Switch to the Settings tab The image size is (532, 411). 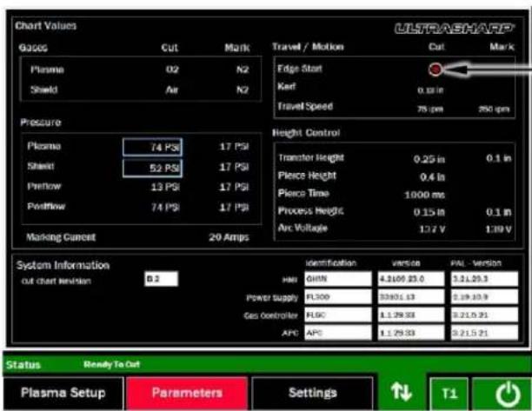tap(312, 393)
